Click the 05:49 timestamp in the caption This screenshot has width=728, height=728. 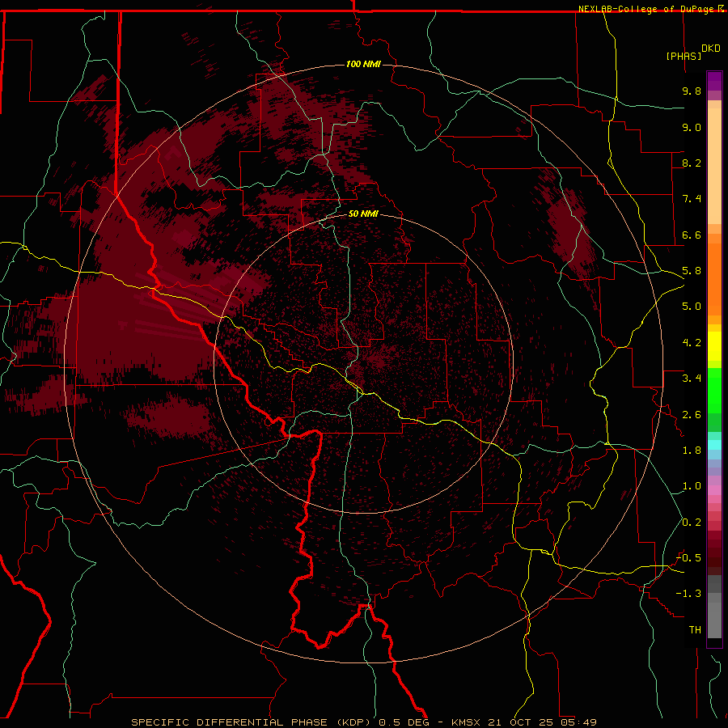(578, 722)
